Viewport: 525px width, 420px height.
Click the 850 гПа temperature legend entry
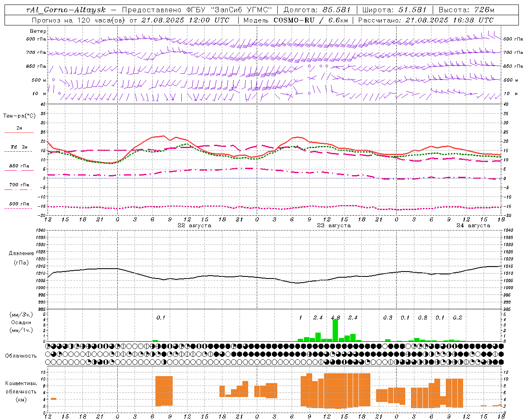click(x=19, y=168)
